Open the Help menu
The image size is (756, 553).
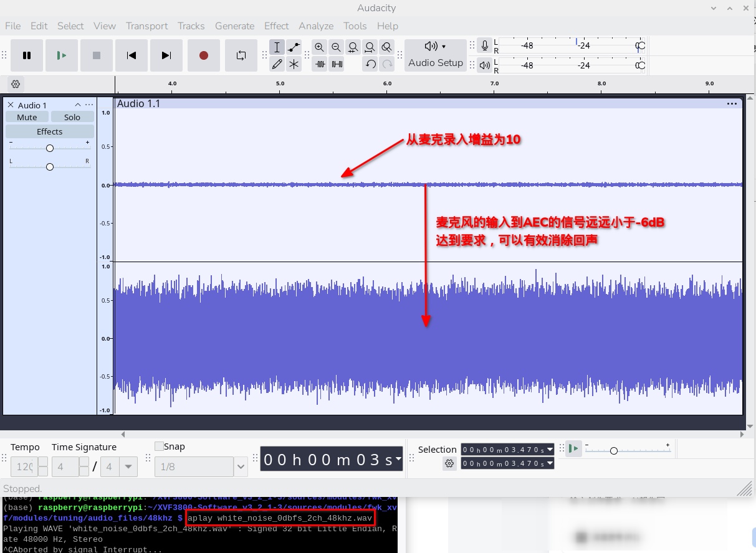(387, 26)
